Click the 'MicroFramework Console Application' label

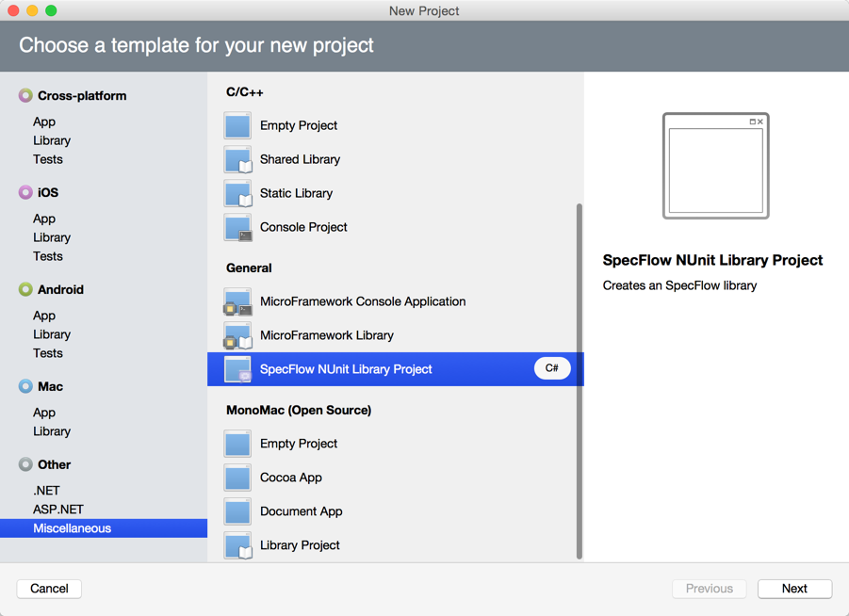pos(363,301)
